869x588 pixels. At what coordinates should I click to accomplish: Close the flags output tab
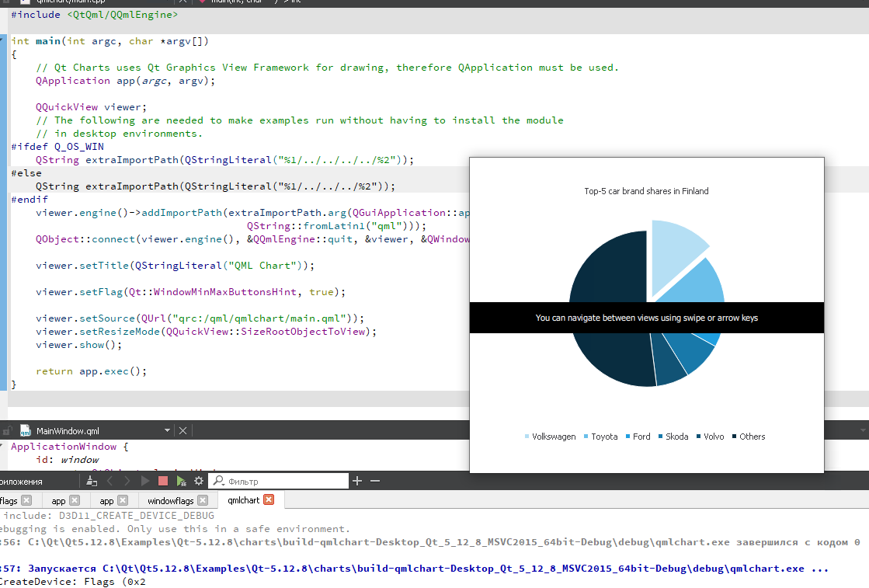pos(26,500)
